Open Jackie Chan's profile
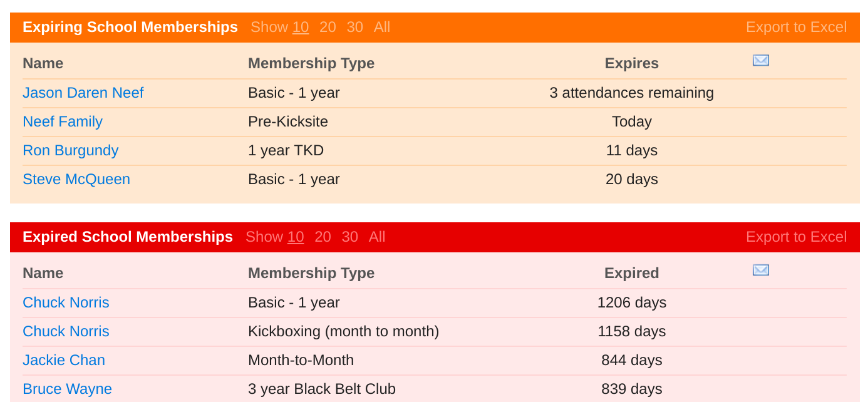This screenshot has width=868, height=402. point(64,361)
